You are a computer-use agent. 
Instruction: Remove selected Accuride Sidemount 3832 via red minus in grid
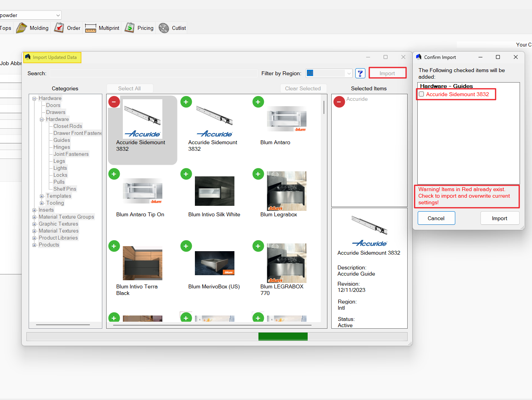point(114,102)
